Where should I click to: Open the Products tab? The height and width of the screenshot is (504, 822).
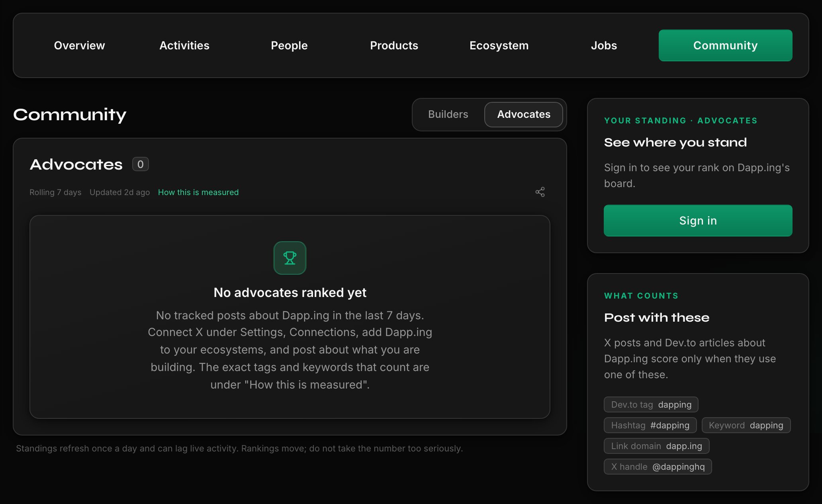coord(394,45)
